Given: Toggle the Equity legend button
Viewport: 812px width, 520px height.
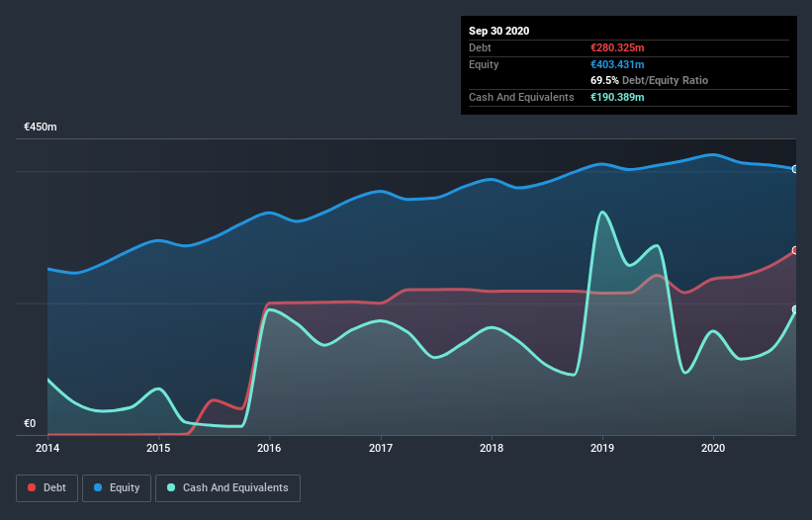Looking at the screenshot, I should 117,488.
